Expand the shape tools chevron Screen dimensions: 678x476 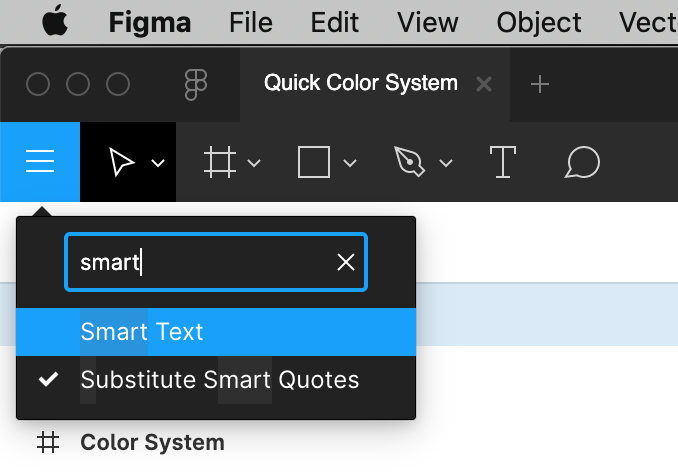pos(350,163)
